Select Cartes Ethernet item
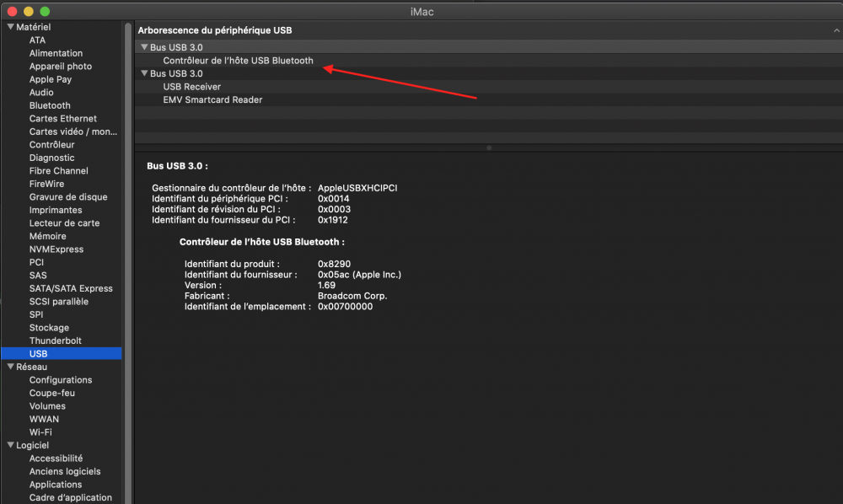The width and height of the screenshot is (843, 504). (62, 119)
